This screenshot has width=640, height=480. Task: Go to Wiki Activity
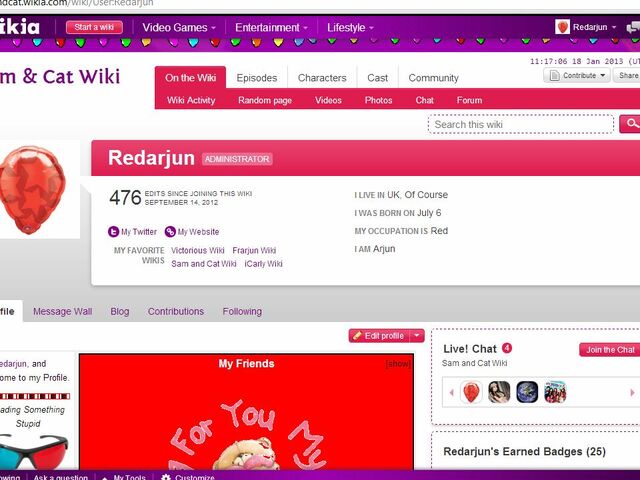click(191, 100)
